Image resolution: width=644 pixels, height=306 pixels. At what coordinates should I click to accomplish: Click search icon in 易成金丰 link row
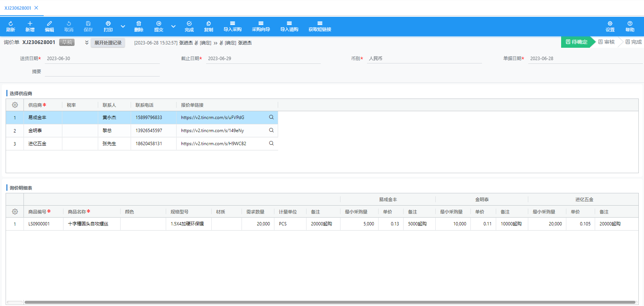click(x=271, y=117)
